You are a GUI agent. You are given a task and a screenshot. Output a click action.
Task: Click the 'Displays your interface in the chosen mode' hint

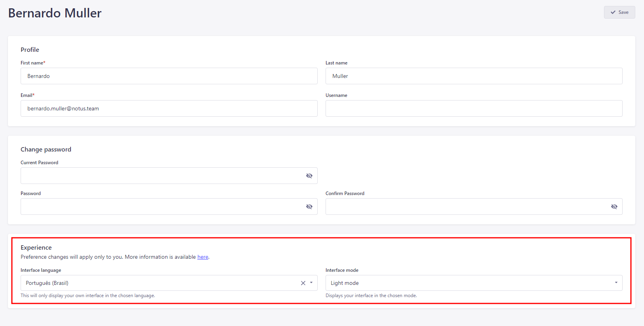[371, 296]
